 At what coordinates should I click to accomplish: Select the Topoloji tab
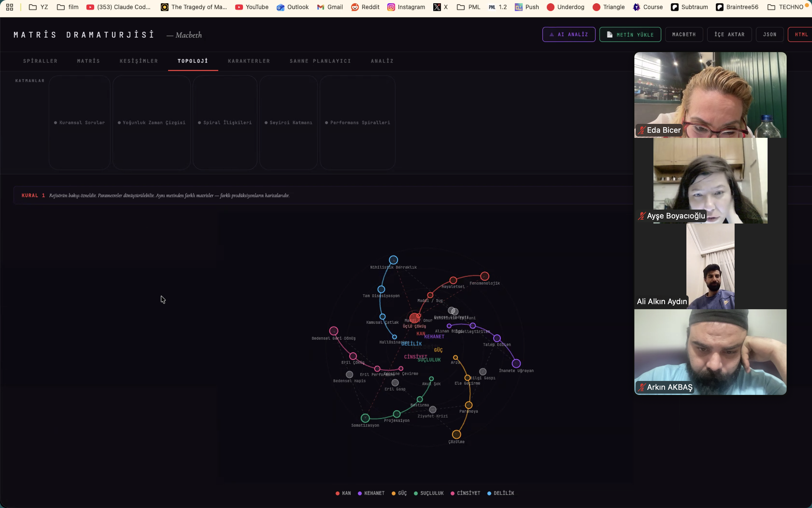pyautogui.click(x=193, y=61)
